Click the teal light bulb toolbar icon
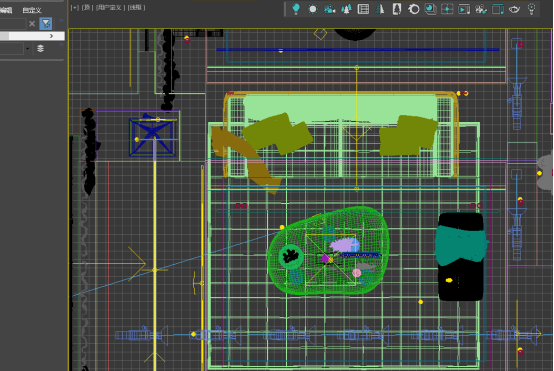The width and height of the screenshot is (554, 371). [x=296, y=9]
